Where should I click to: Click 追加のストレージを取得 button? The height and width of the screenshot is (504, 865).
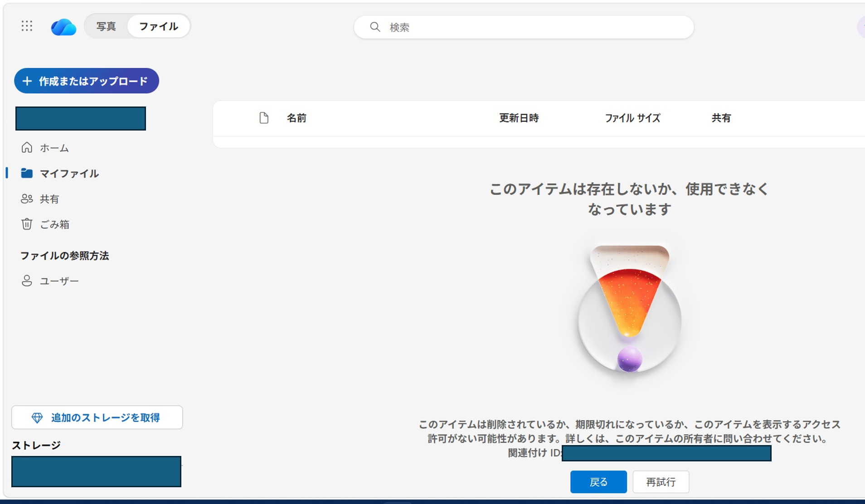coord(97,417)
